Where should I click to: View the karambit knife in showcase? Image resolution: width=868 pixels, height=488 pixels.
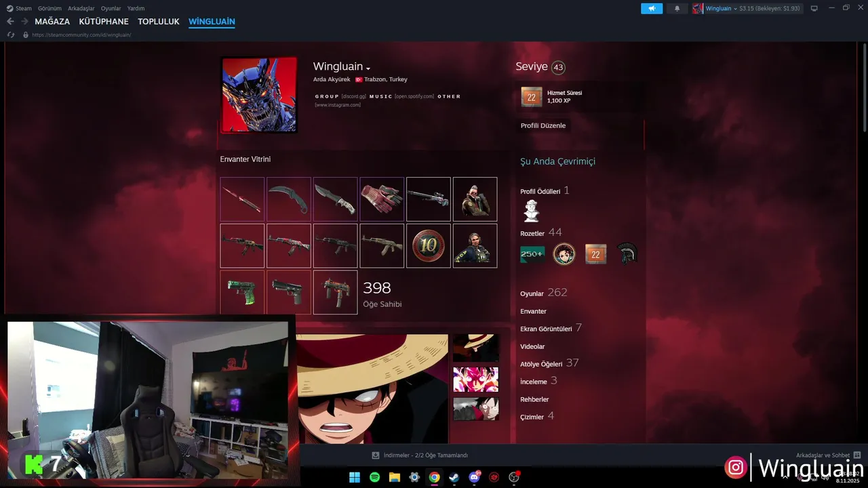point(289,199)
